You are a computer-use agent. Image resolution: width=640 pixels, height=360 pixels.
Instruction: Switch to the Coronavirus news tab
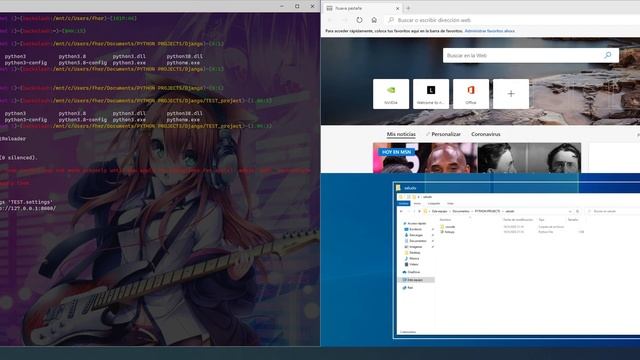coord(486,134)
